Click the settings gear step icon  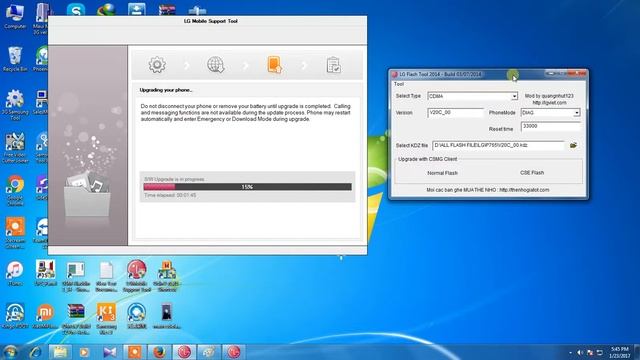tap(157, 65)
